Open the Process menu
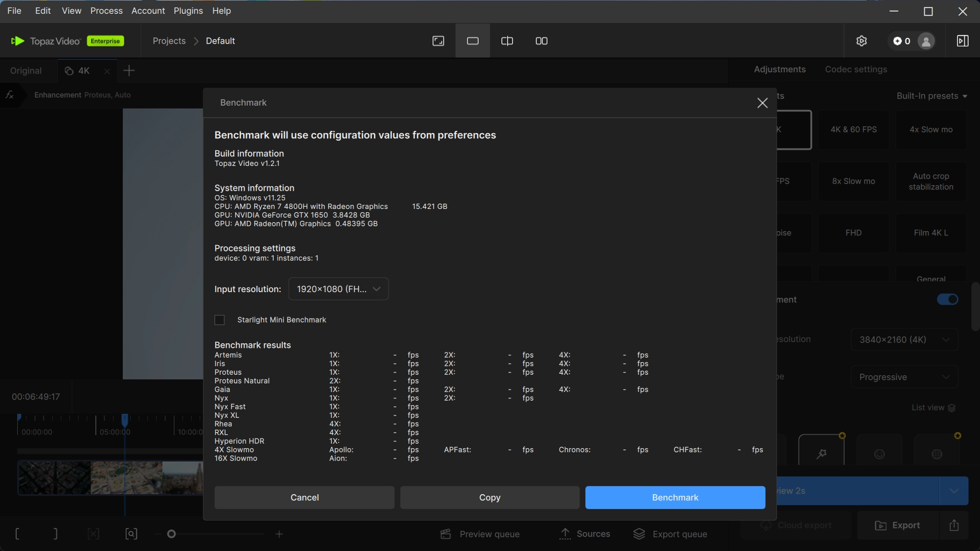Viewport: 980px width, 551px height. click(x=106, y=11)
